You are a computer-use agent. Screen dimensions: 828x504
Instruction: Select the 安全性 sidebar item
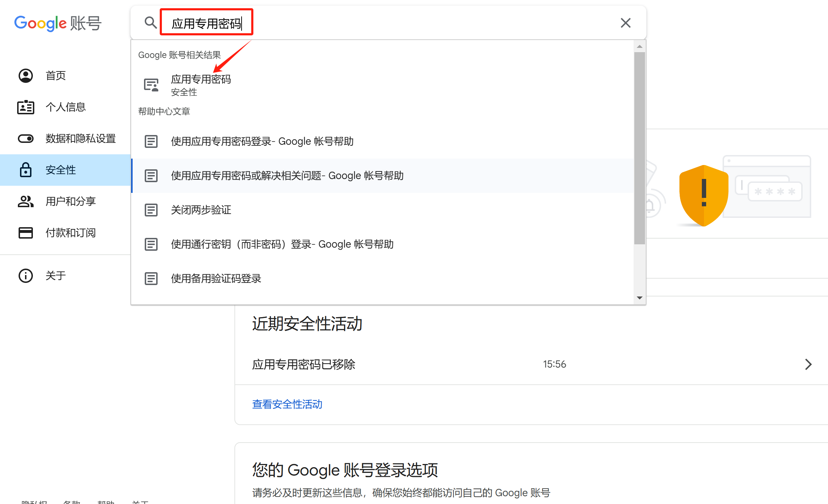[x=65, y=170]
